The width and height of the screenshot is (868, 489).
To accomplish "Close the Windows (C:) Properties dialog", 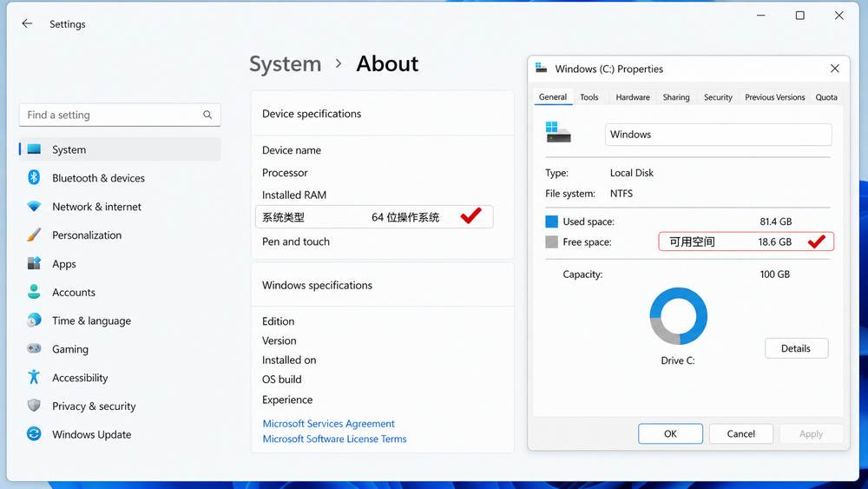I will pos(835,69).
